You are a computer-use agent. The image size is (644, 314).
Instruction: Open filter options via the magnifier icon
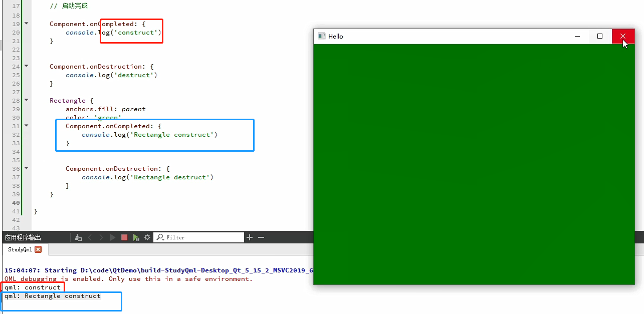(x=160, y=237)
